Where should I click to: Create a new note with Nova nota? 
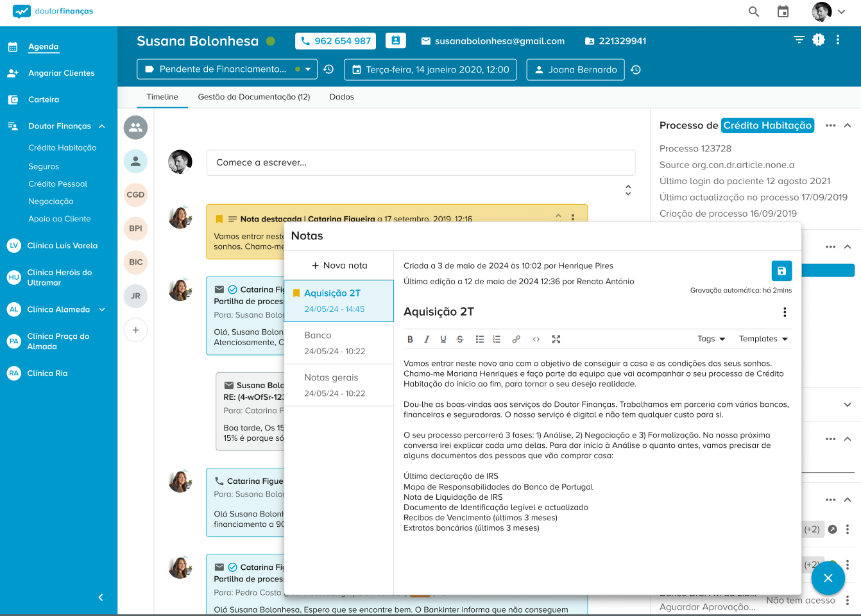pos(339,266)
